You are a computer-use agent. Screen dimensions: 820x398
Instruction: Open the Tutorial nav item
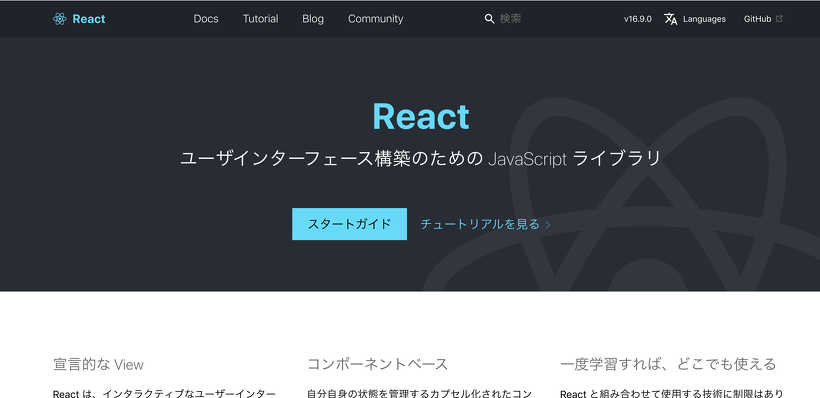click(260, 19)
